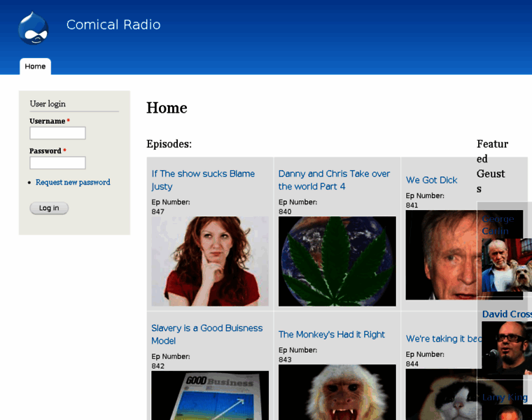
Task: Click the screaming monkey thumbnail
Action: click(x=337, y=392)
